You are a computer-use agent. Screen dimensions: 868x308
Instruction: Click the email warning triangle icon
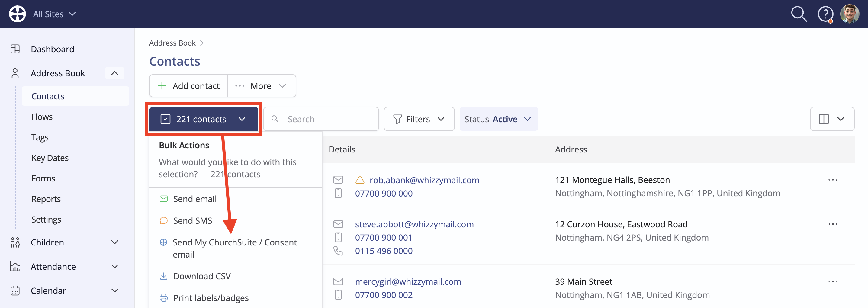click(360, 180)
